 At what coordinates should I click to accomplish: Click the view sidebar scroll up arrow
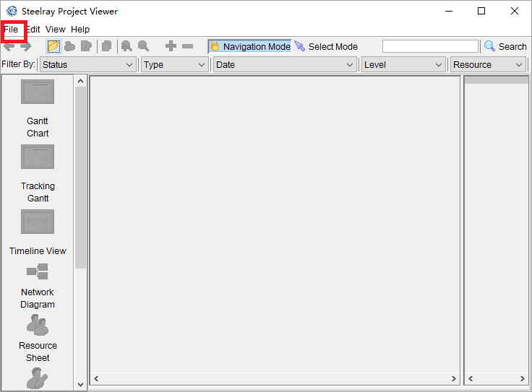pos(80,81)
